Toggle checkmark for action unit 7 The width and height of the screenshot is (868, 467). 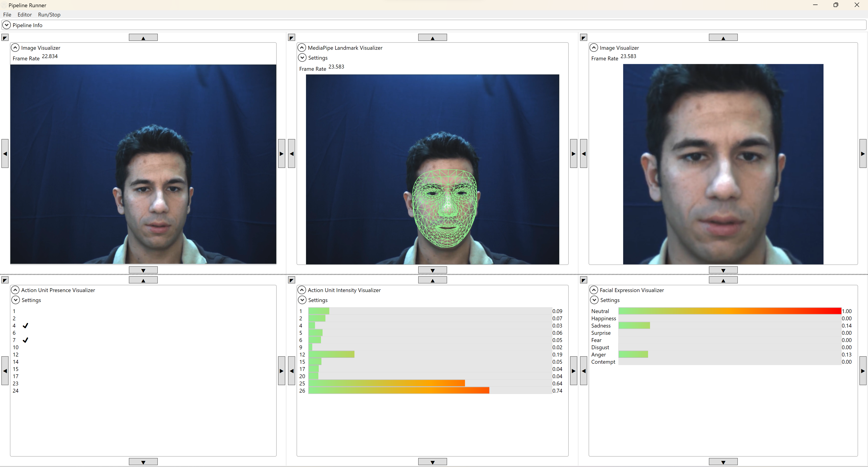pyautogui.click(x=25, y=340)
